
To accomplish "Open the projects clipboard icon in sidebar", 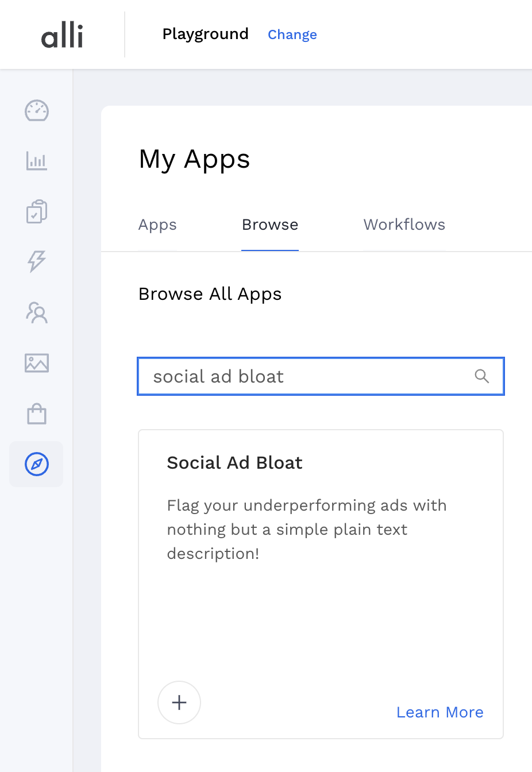I will point(36,211).
